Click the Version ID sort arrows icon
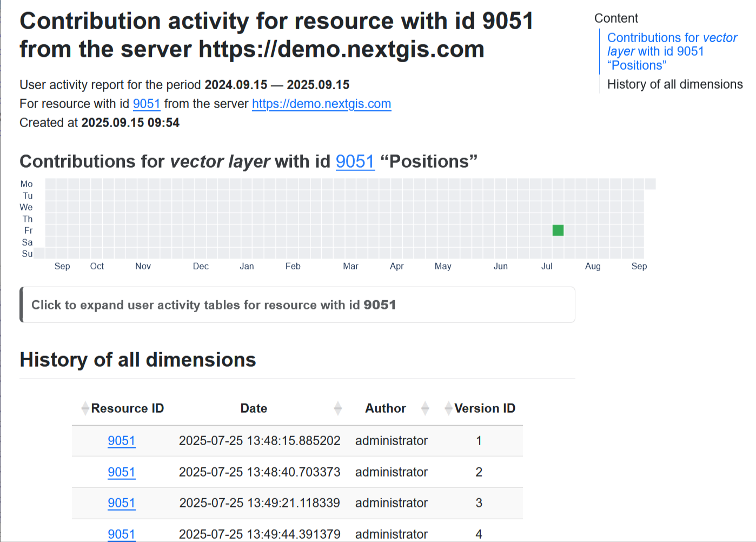The image size is (756, 542). (x=448, y=408)
